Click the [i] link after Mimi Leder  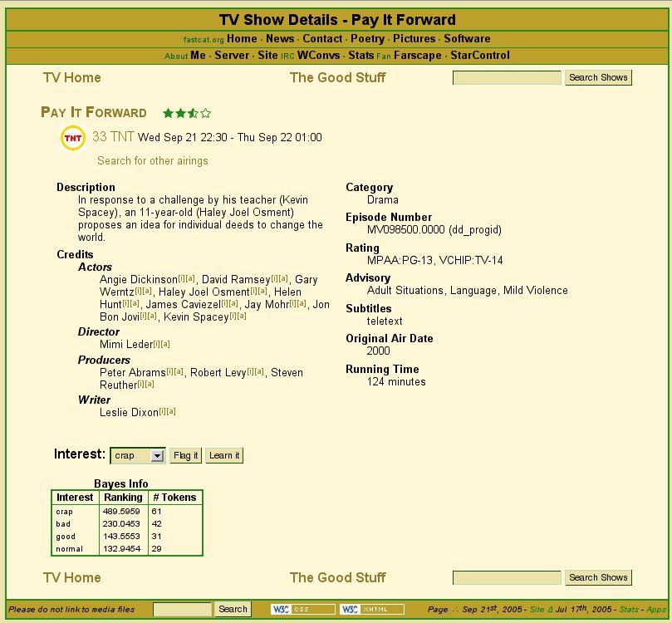click(156, 344)
